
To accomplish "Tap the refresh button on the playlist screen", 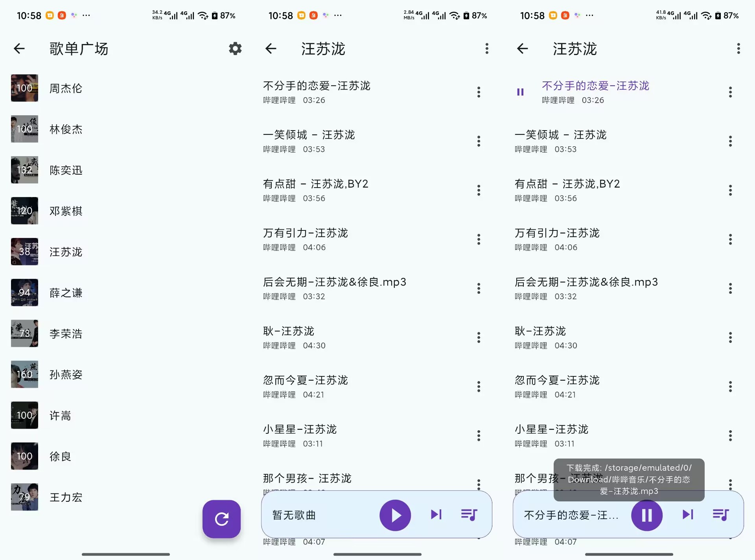I will click(x=221, y=519).
